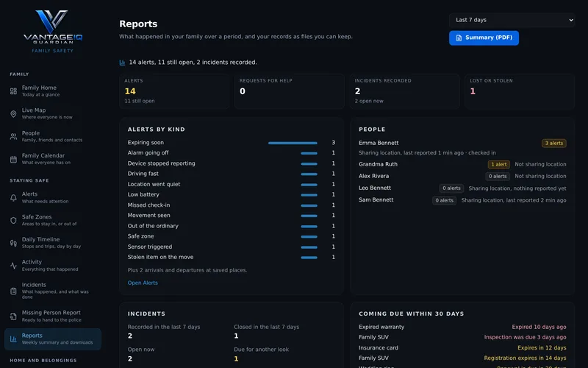Click the People sidebar icon
The image size is (588, 368).
(x=13, y=136)
